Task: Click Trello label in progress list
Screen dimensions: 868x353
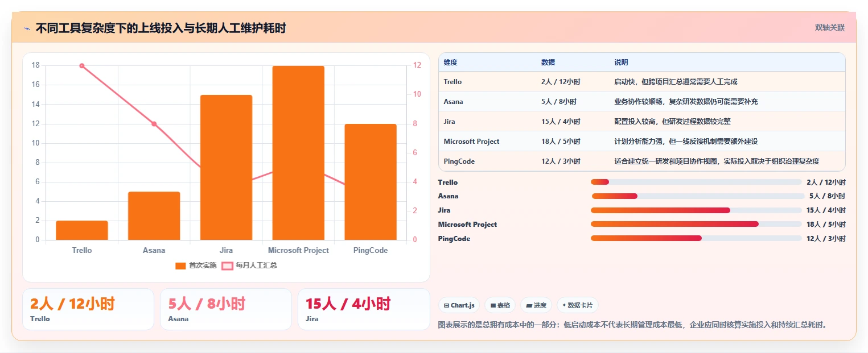Action: pyautogui.click(x=448, y=182)
